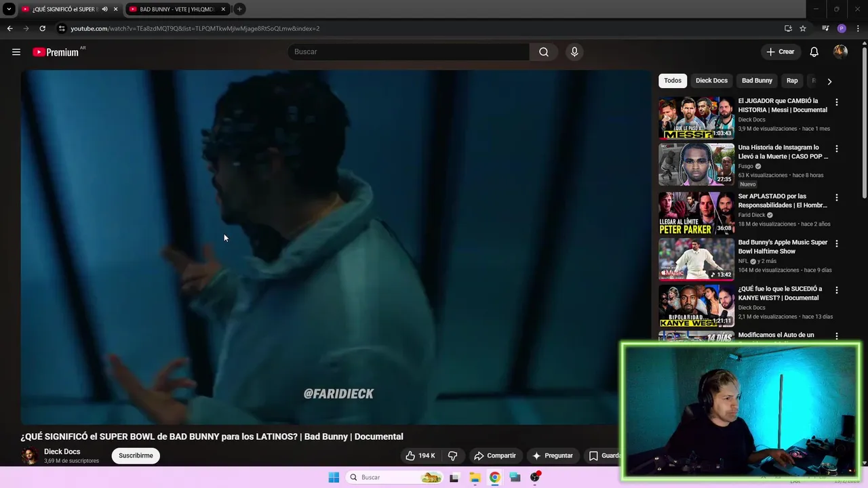Open El JUGADOR que CAMBIÓ la HISTORIA title
The width and height of the screenshot is (868, 488).
pyautogui.click(x=783, y=105)
